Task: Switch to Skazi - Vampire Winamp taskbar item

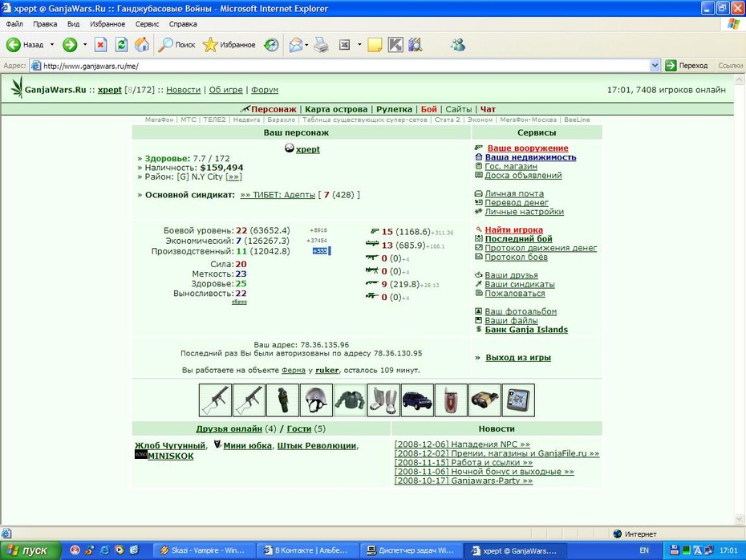Action: pyautogui.click(x=204, y=550)
